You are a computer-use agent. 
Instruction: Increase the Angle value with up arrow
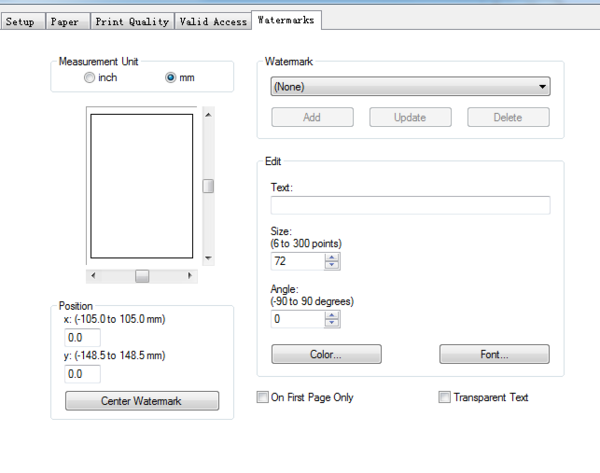332,314
